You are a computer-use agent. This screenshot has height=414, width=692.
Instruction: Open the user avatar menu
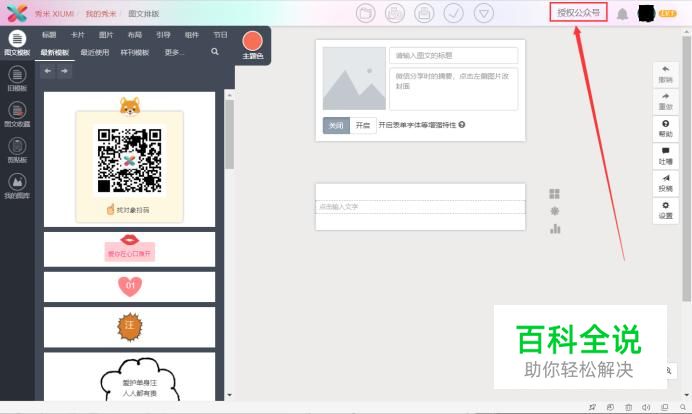coord(647,14)
